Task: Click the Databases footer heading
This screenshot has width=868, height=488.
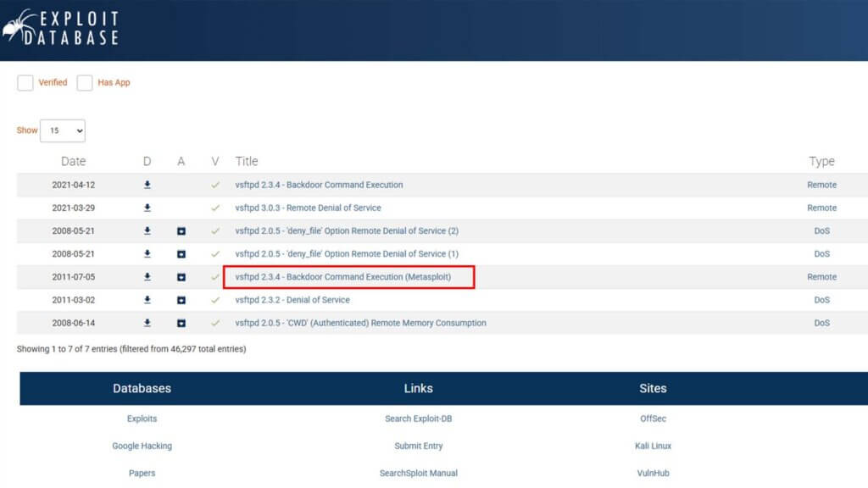Action: pos(142,388)
